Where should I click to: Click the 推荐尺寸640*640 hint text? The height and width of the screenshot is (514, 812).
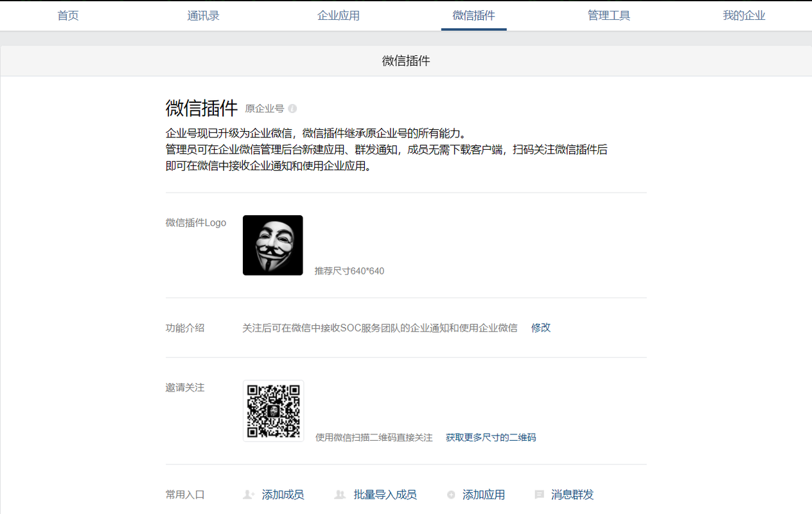pyautogui.click(x=349, y=271)
